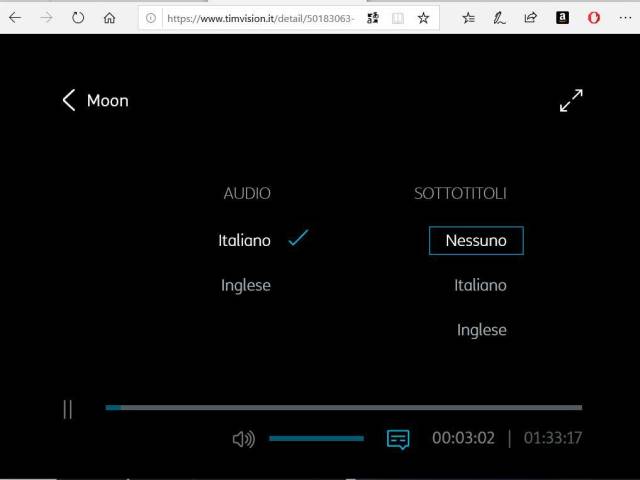Image resolution: width=640 pixels, height=480 pixels.
Task: Add page to favorites with star icon
Action: pos(423,18)
